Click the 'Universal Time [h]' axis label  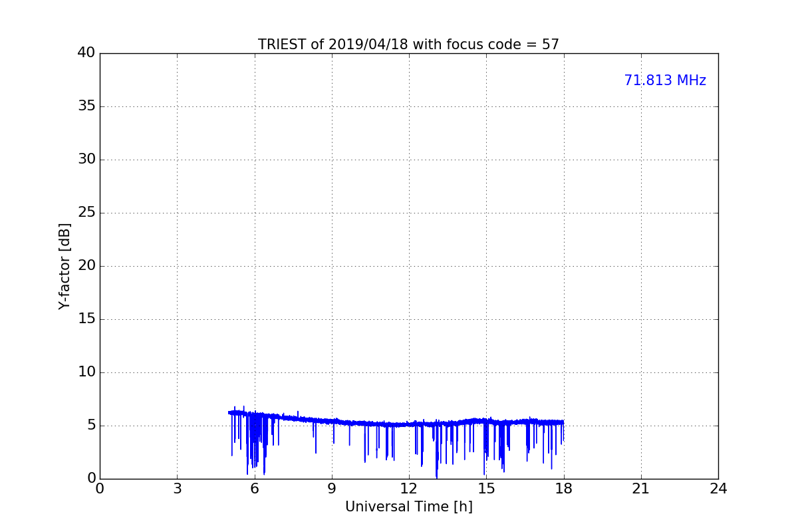click(409, 507)
